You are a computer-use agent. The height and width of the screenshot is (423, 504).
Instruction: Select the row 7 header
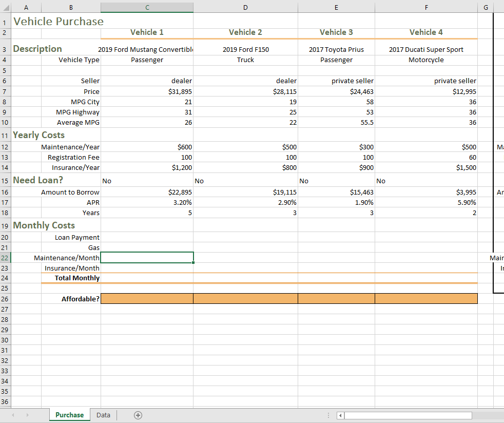(5, 91)
